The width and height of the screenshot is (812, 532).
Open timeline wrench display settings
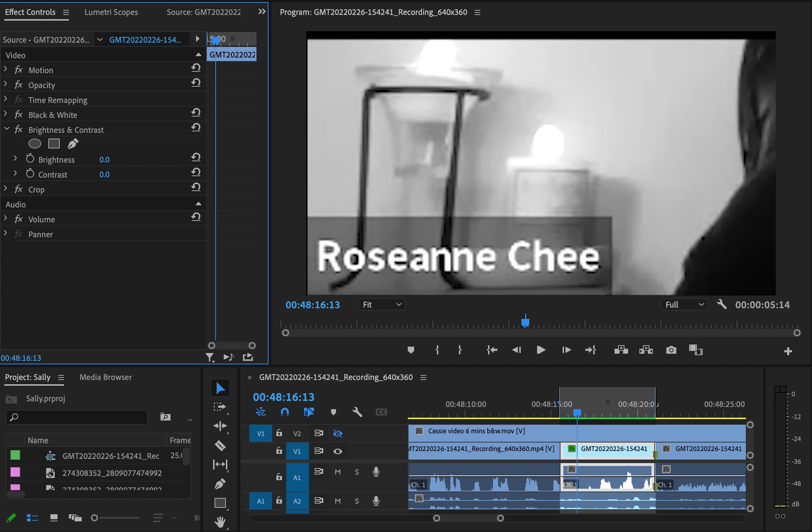(x=357, y=412)
